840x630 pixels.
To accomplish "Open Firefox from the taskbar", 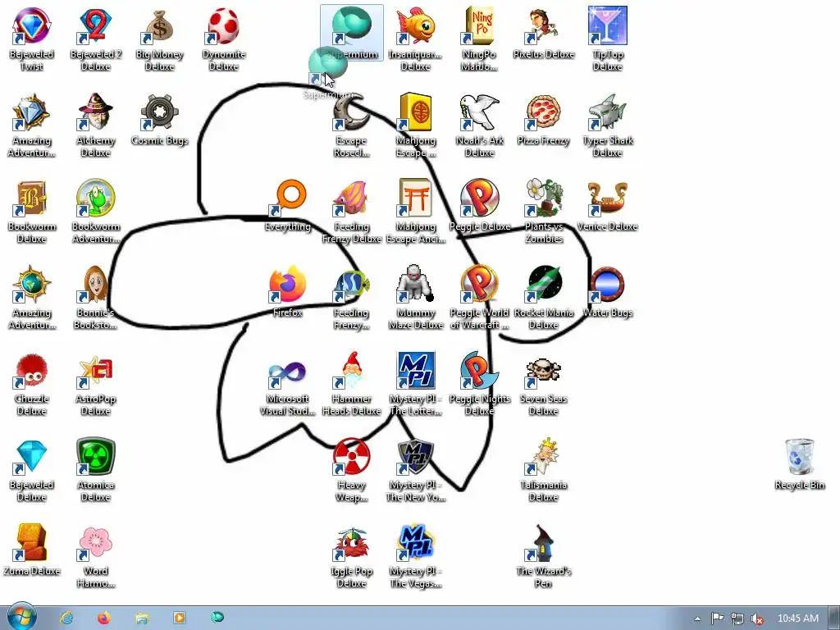I will (x=104, y=618).
